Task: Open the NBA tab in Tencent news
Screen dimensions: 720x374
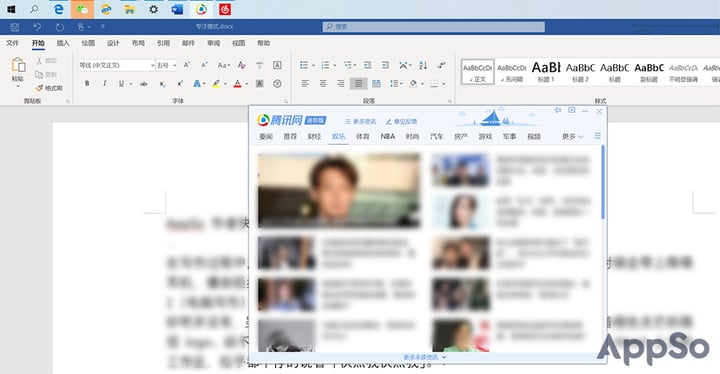Action: pyautogui.click(x=388, y=136)
